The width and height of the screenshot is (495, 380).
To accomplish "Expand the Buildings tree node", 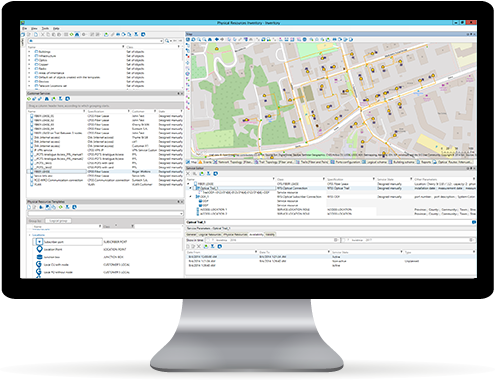I will pos(29,52).
